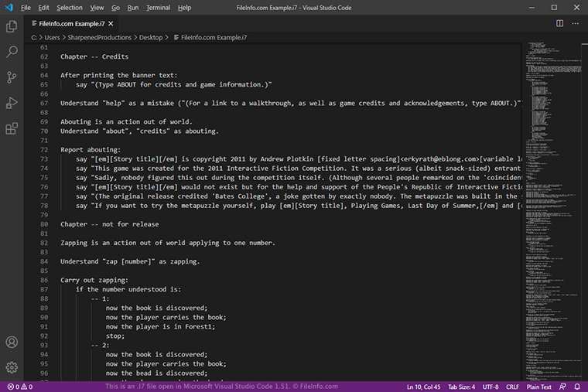Open the Extensions view
This screenshot has height=392, width=588.
point(12,128)
